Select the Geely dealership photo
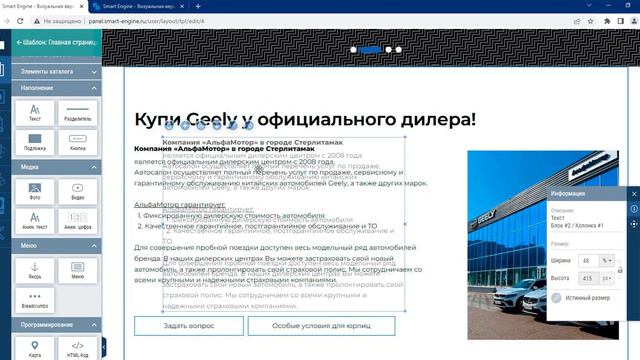The width and height of the screenshot is (640, 360). (543, 245)
